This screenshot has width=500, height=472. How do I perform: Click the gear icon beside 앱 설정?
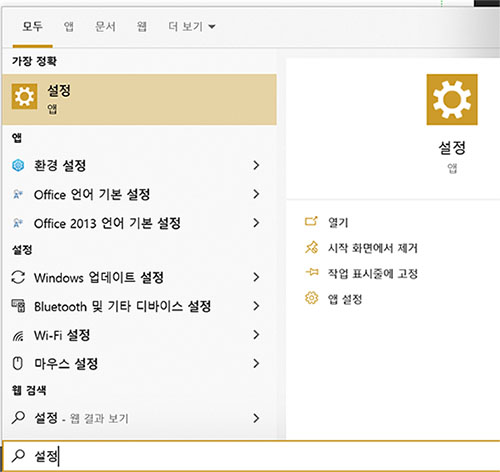311,298
